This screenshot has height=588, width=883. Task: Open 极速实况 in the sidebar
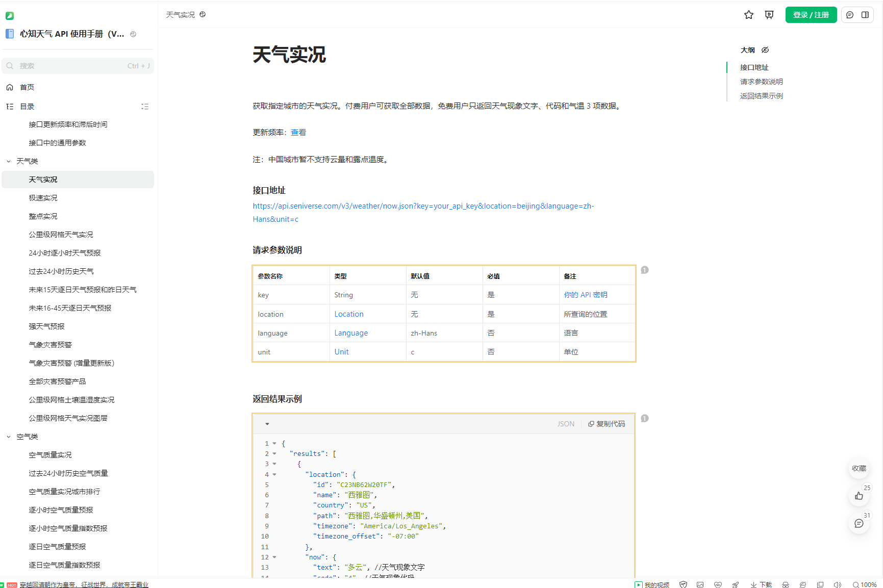[43, 198]
